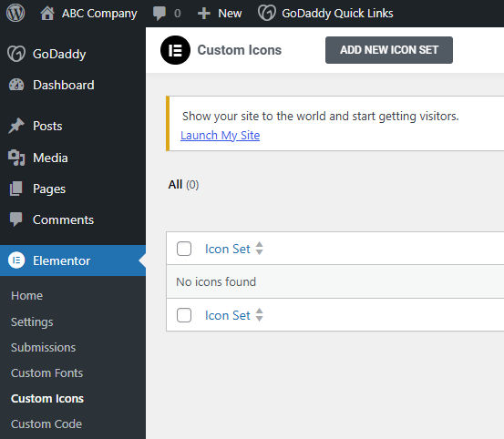Image resolution: width=504 pixels, height=439 pixels.
Task: Open Custom Fonts submenu item
Action: coord(46,373)
